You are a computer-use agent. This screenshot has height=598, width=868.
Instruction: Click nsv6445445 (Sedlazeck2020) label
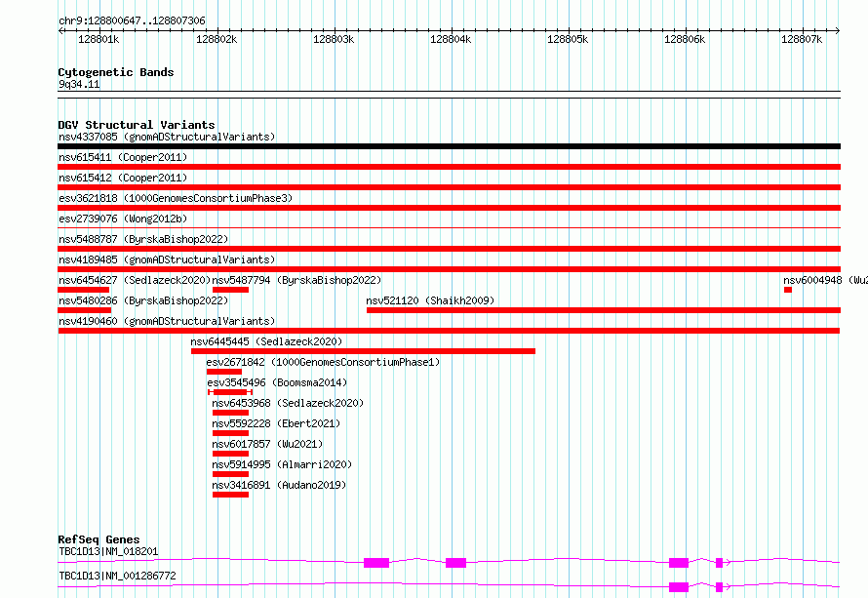(266, 341)
